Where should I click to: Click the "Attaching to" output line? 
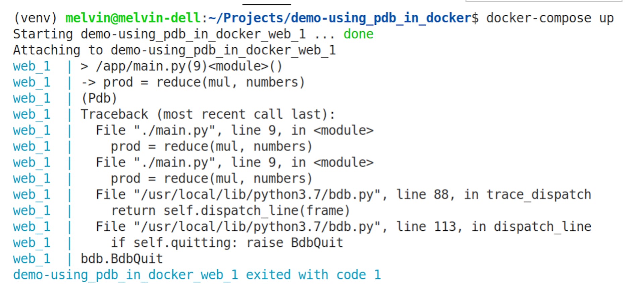[174, 50]
